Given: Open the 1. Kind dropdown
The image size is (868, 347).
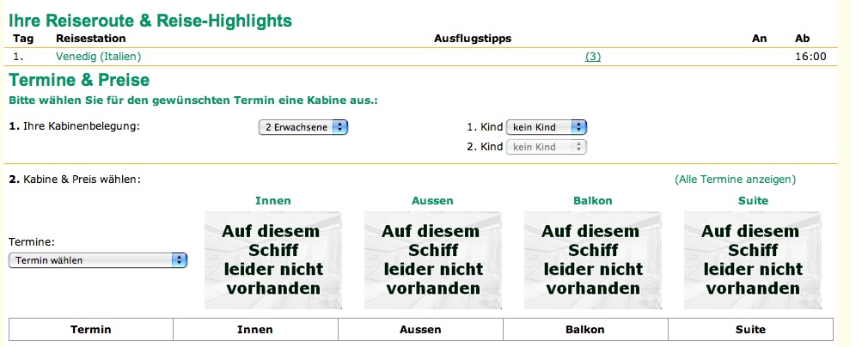Looking at the screenshot, I should [x=547, y=127].
